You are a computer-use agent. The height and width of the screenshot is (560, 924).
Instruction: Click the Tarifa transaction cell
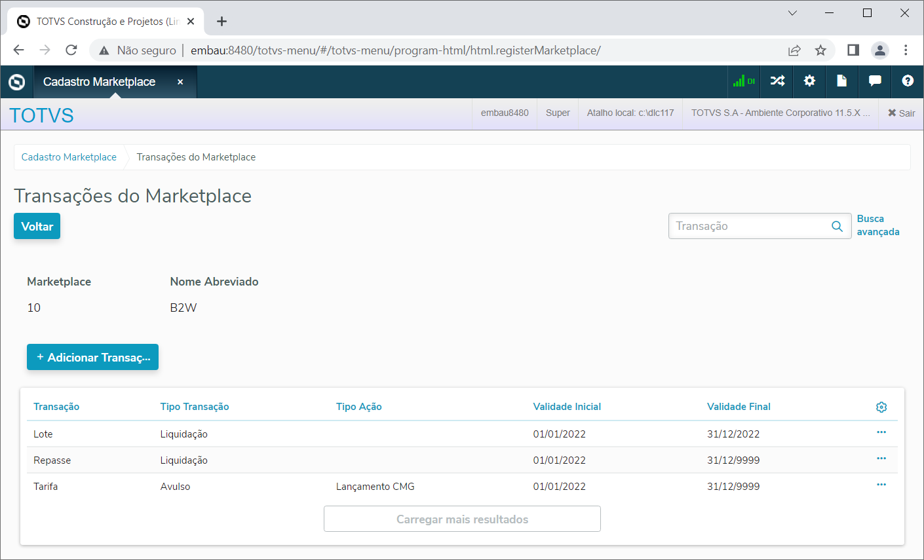[x=46, y=487]
